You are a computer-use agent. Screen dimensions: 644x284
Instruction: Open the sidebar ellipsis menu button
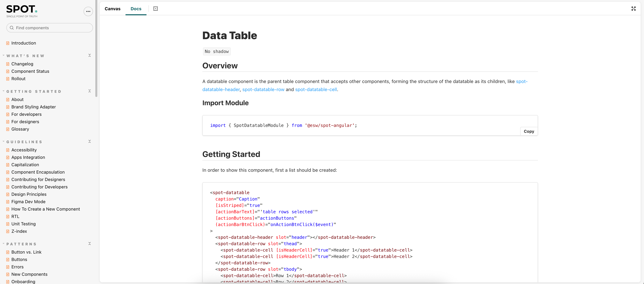pos(88,12)
